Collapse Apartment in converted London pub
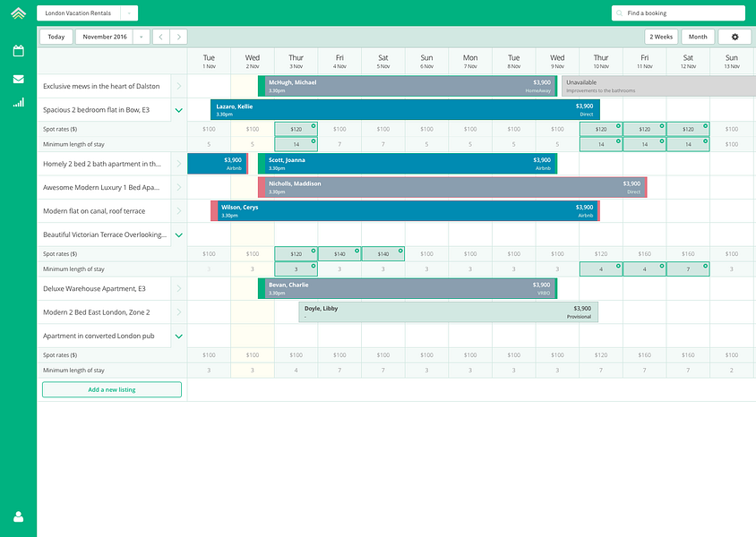The image size is (756, 537). coord(179,337)
